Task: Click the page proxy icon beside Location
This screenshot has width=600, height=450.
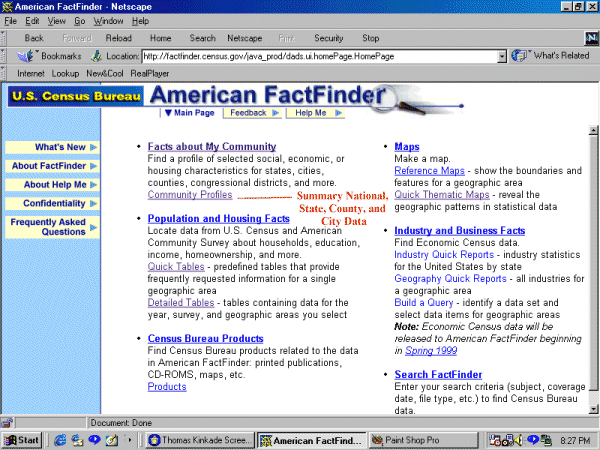Action: pyautogui.click(x=97, y=56)
